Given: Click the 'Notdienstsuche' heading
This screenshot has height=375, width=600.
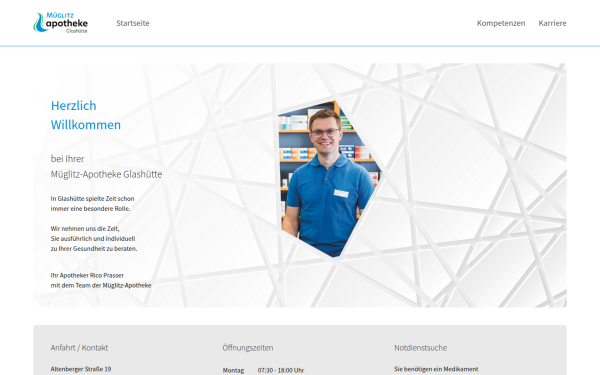Looking at the screenshot, I should pyautogui.click(x=421, y=348).
